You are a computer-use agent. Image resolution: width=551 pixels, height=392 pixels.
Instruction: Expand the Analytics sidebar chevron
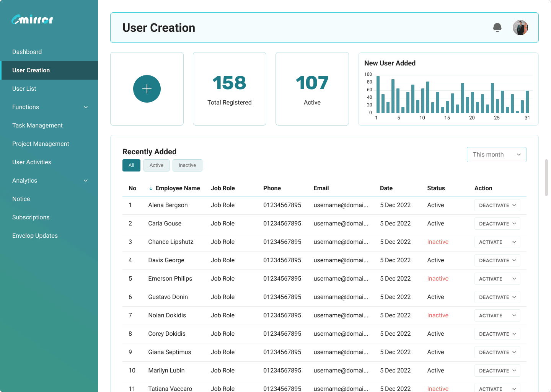86,181
